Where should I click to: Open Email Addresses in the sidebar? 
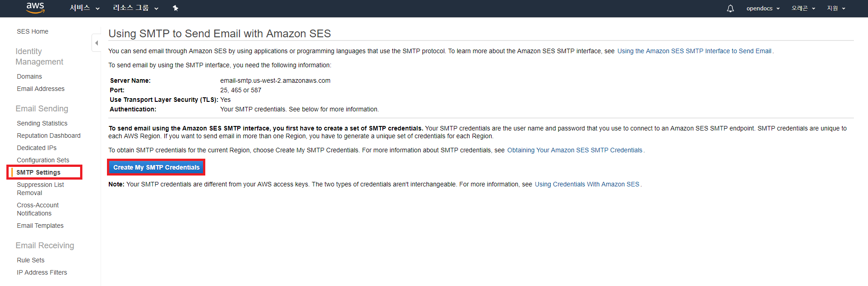(41, 89)
